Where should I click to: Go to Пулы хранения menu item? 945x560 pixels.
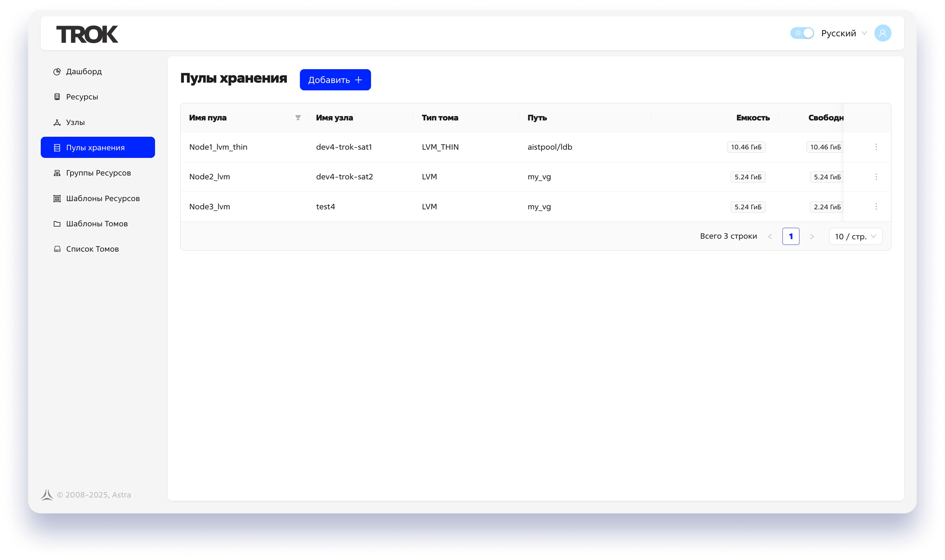(x=98, y=148)
